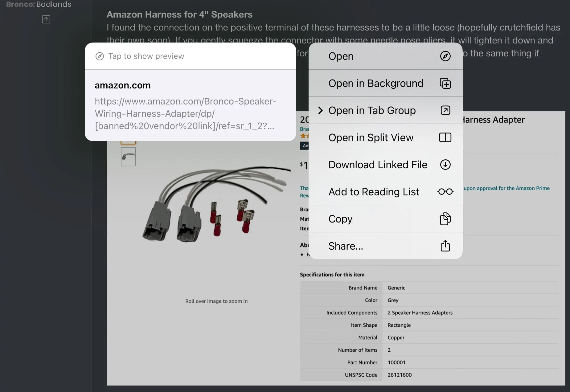Choose Open in Background
Screen dimensions: 570x392
pyautogui.click(x=385, y=83)
